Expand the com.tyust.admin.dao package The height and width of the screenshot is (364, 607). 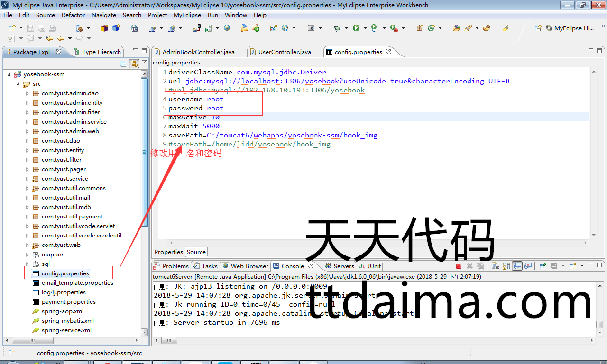coord(28,93)
